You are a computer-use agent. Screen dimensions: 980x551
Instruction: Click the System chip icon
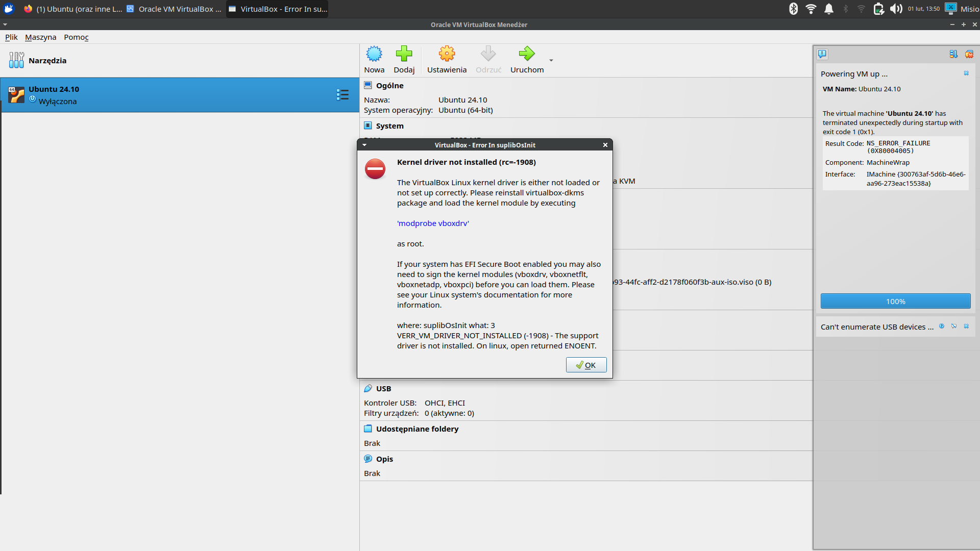[x=368, y=126]
